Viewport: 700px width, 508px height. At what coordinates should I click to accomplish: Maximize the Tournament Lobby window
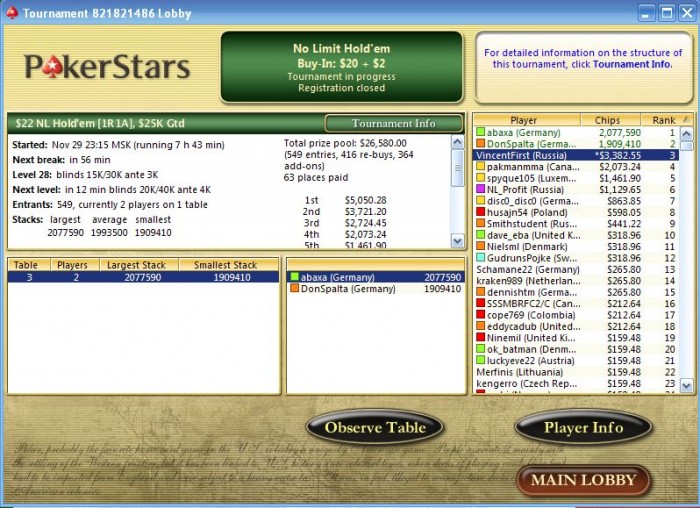click(x=667, y=12)
